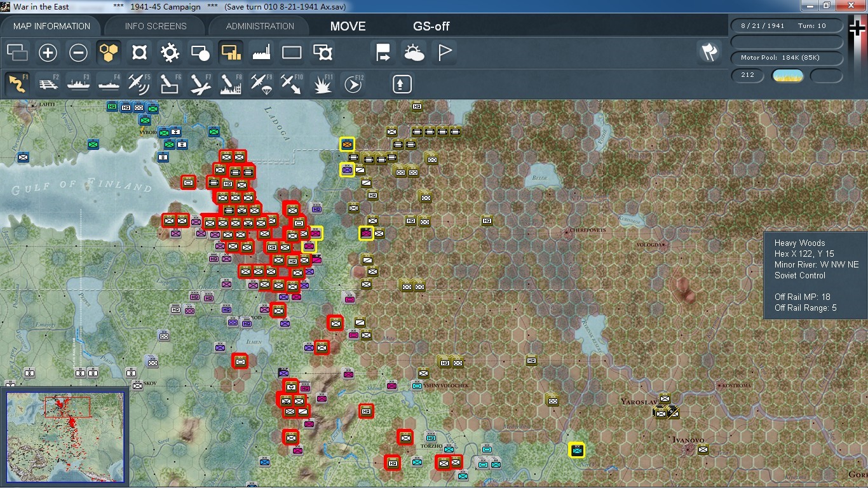Click the Soviet Control text
This screenshot has height=488, width=868.
pyautogui.click(x=800, y=275)
